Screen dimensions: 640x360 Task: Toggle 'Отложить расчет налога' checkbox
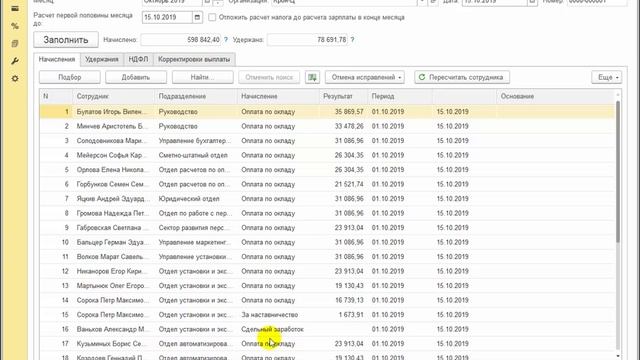click(212, 18)
